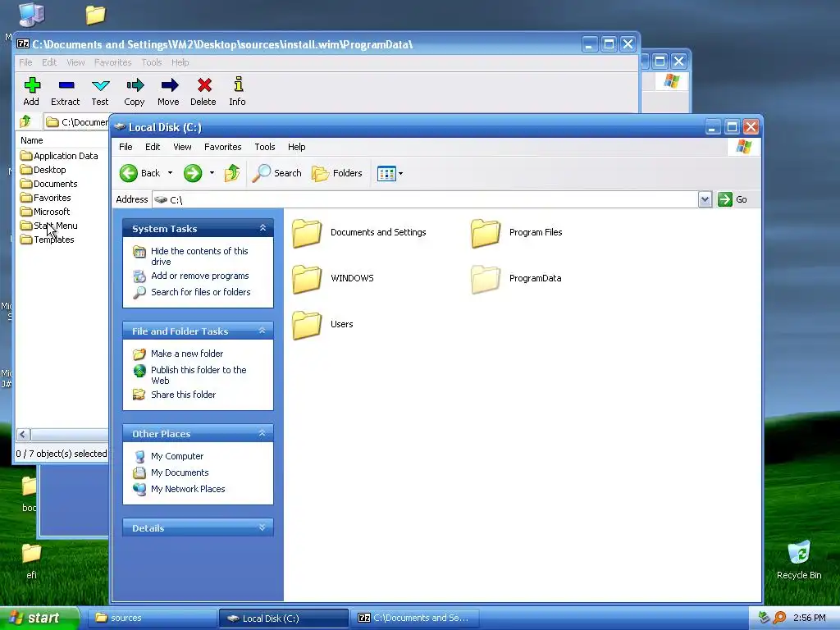Click the Go button beside address bar

point(733,200)
